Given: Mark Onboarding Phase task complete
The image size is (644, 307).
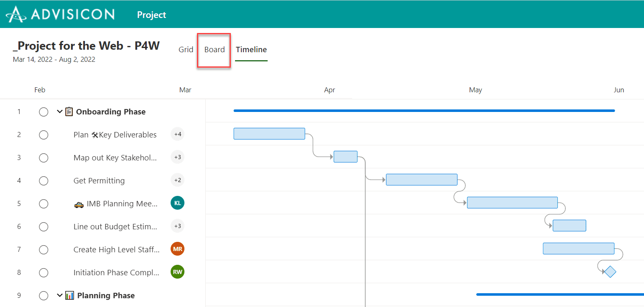Looking at the screenshot, I should (43, 112).
